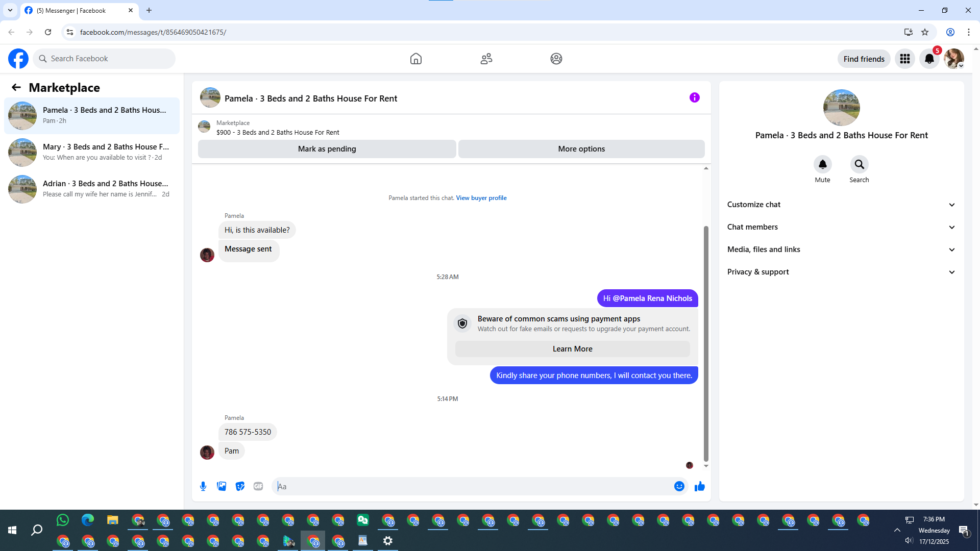Viewport: 980px width, 551px height.
Task: Select the Messenger Facebook browser tab
Action: click(79, 10)
